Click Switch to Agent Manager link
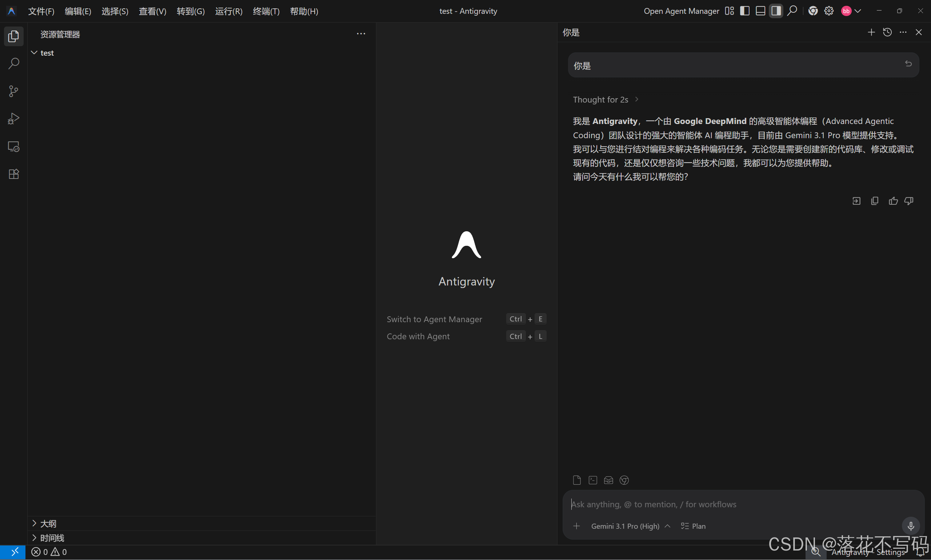The width and height of the screenshot is (931, 560). pos(434,319)
